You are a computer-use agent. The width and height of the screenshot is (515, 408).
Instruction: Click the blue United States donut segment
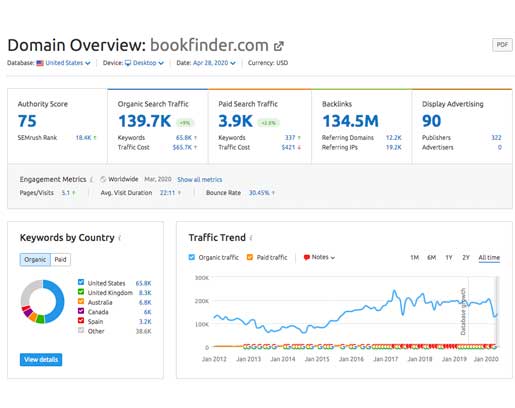59,302
